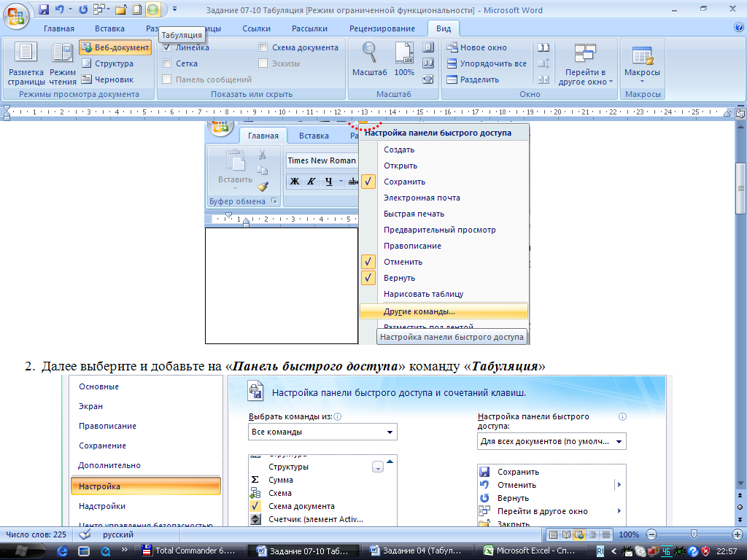The height and width of the screenshot is (560, 747).
Task: Select Print Layout view button in status bar
Action: (x=553, y=534)
